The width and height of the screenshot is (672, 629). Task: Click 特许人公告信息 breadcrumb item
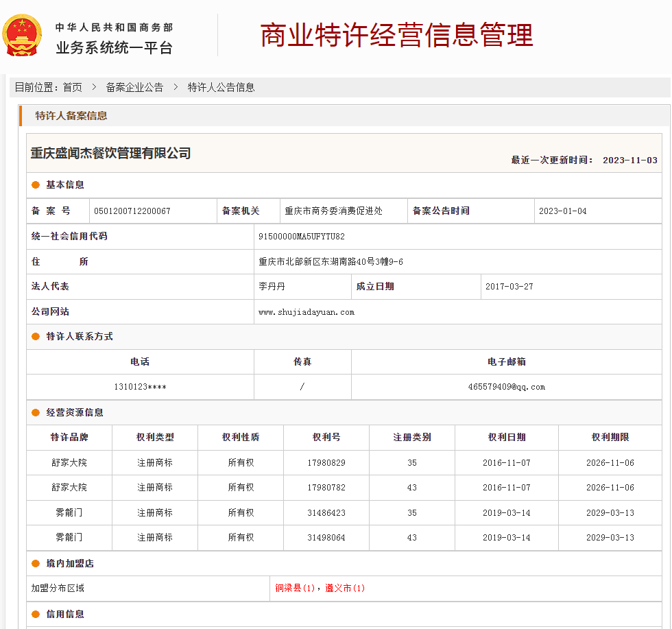[221, 88]
